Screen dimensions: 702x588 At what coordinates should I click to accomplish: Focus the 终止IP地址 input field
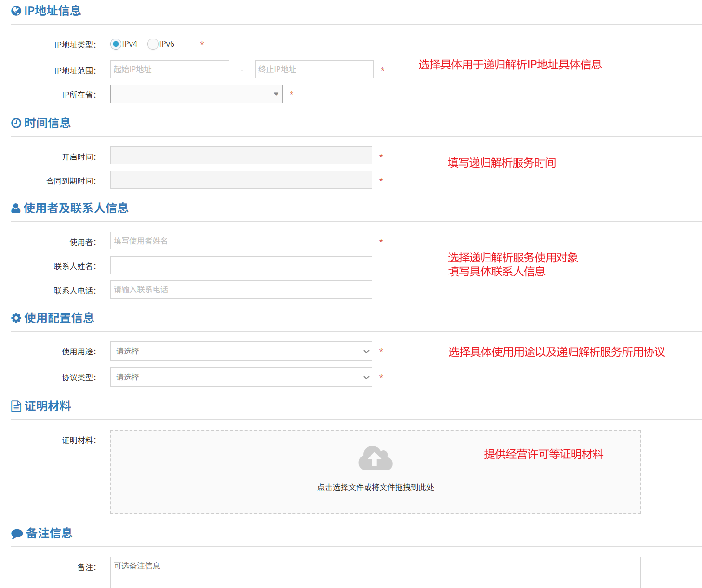[314, 69]
